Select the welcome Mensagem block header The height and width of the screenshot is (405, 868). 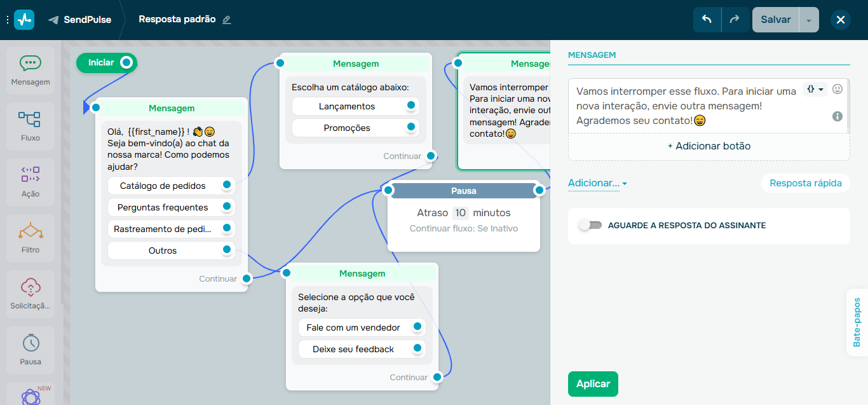pos(172,109)
